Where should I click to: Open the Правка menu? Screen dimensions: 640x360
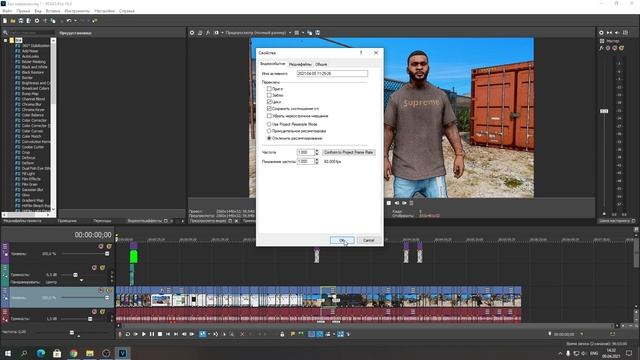[23, 11]
